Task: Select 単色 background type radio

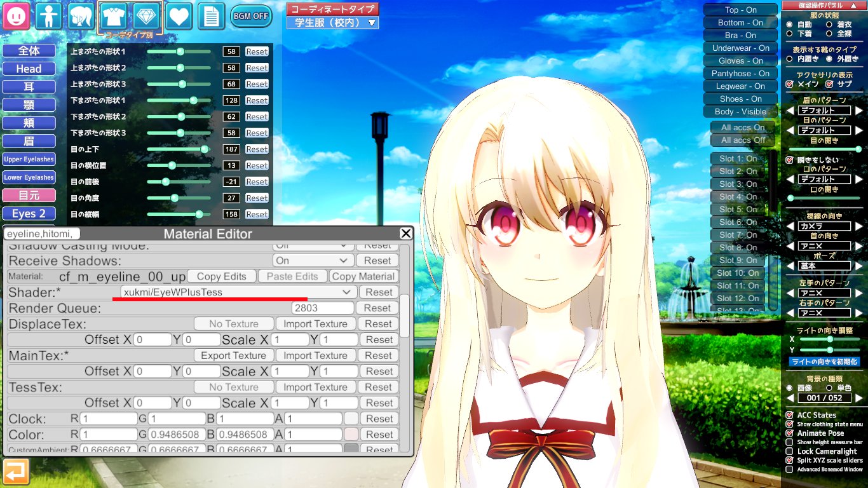Action: click(x=829, y=388)
